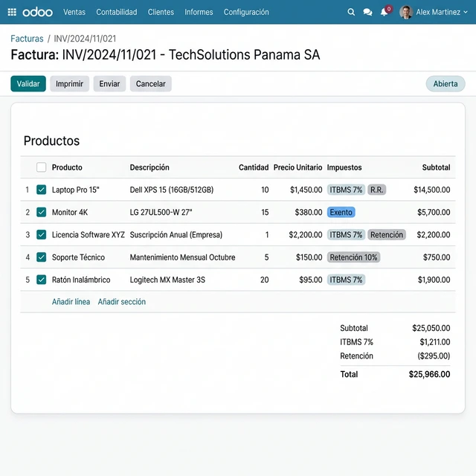476x476 pixels.
Task: Click the Imprimir button
Action: click(69, 84)
